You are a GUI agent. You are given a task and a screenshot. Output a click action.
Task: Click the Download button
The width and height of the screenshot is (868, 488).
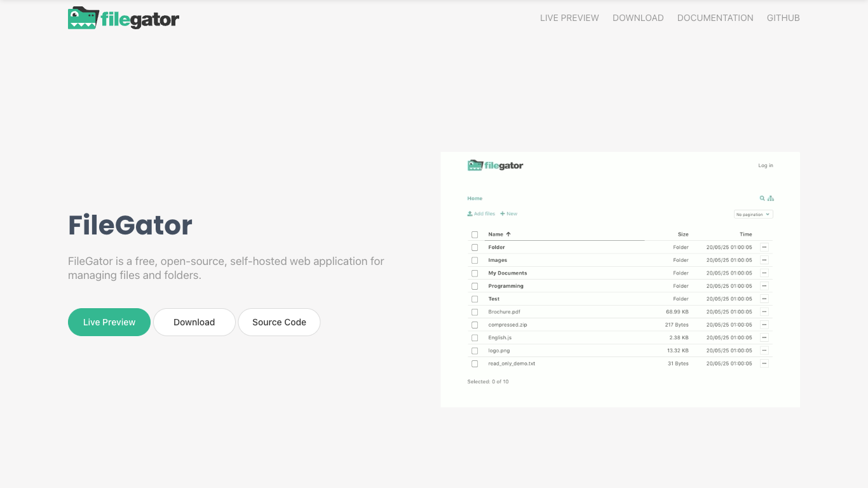click(194, 322)
